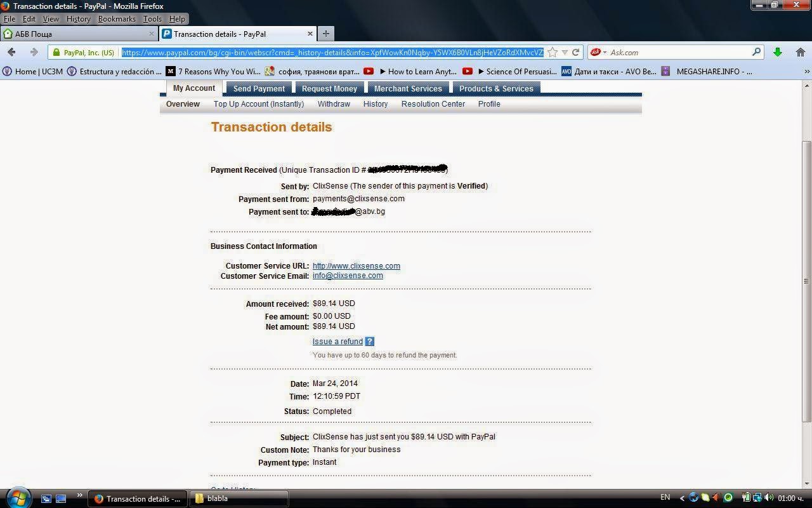Open the Tools menu

[152, 19]
